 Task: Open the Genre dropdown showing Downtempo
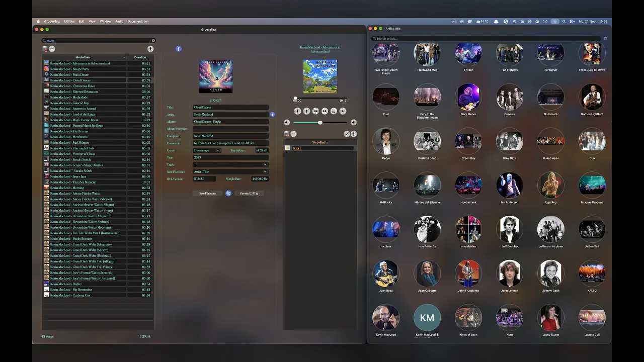point(207,150)
